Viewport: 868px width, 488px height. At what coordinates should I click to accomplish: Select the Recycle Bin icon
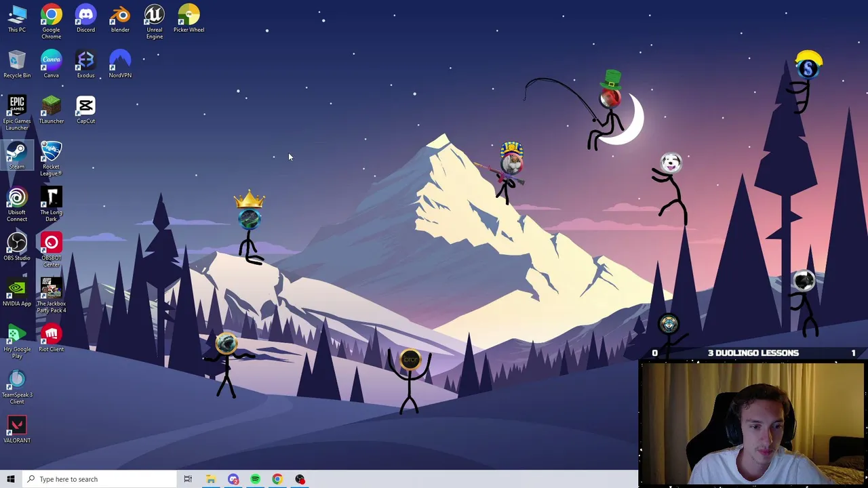pyautogui.click(x=17, y=64)
